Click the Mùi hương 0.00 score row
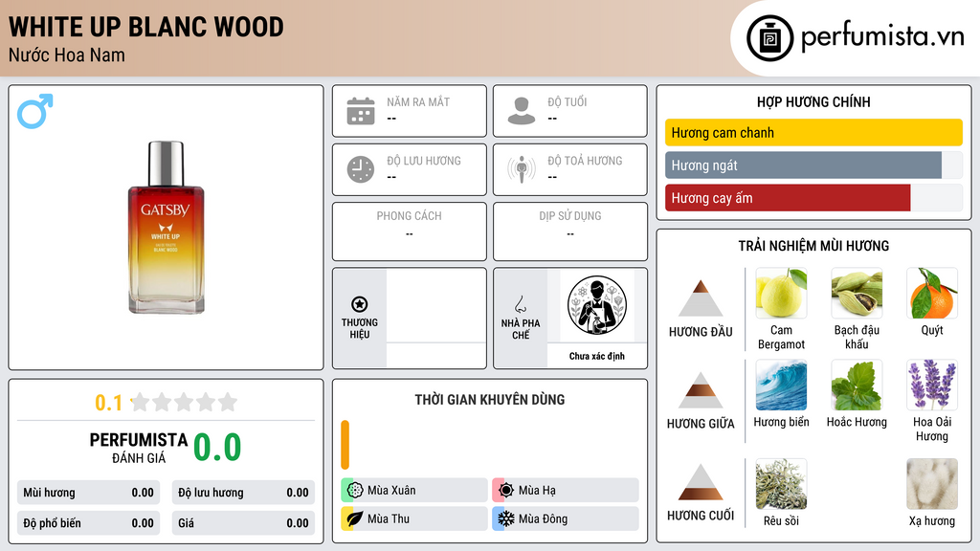The image size is (980, 551). click(x=88, y=493)
